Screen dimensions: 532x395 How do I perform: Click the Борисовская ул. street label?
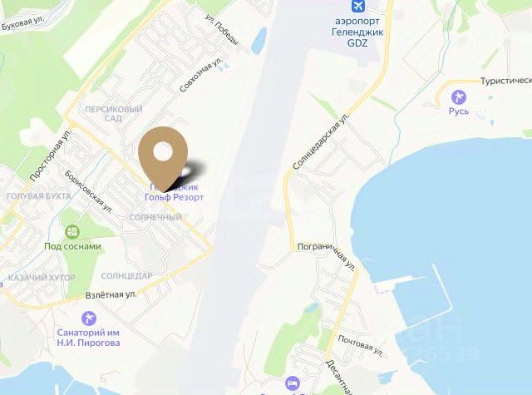(x=89, y=192)
